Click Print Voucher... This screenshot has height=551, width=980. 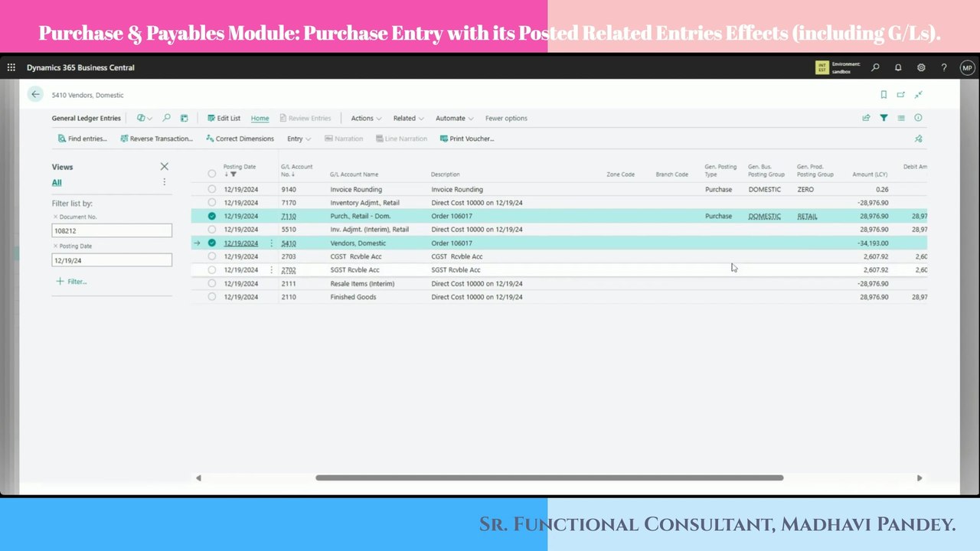pyautogui.click(x=467, y=139)
